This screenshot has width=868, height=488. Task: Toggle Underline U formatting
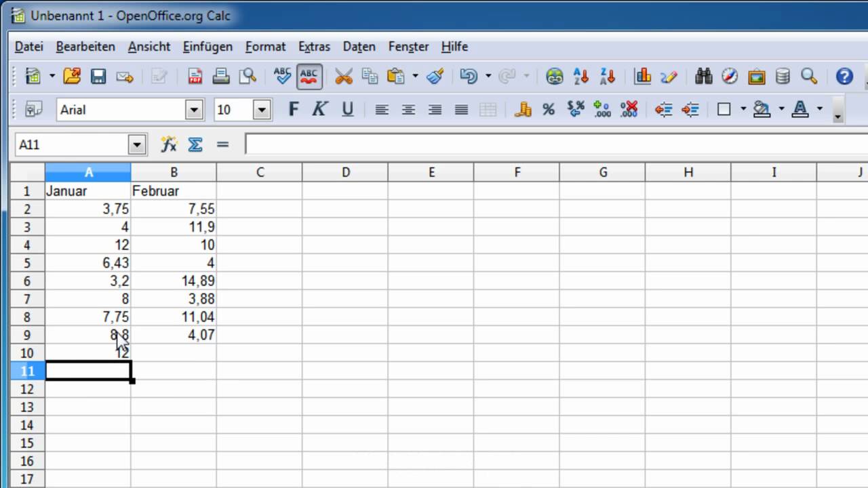[347, 109]
